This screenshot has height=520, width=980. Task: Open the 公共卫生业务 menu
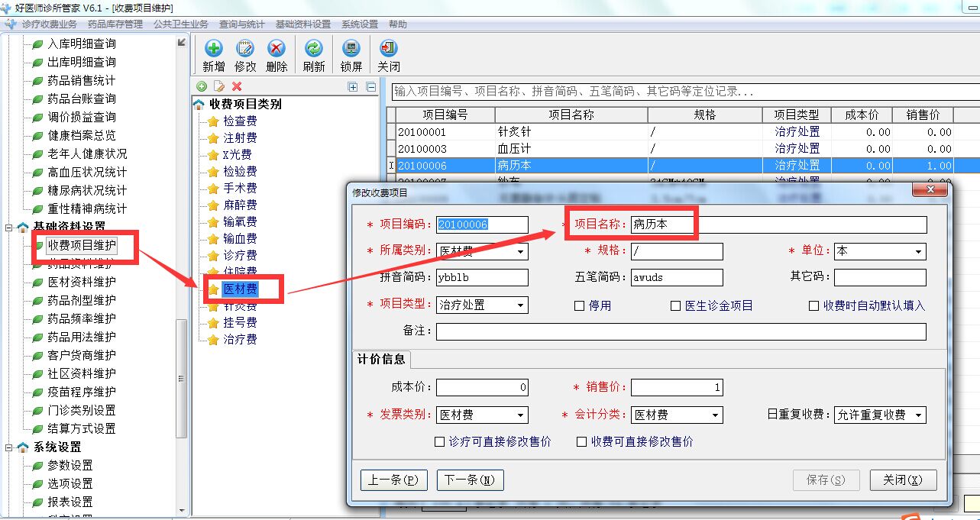[x=180, y=24]
